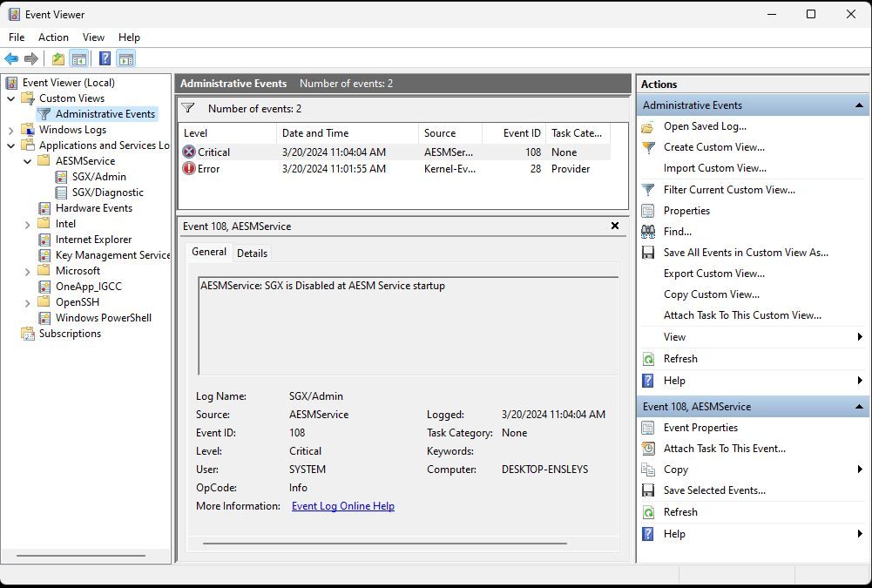Select SGX/Admin log in tree
The image size is (872, 588).
99,177
